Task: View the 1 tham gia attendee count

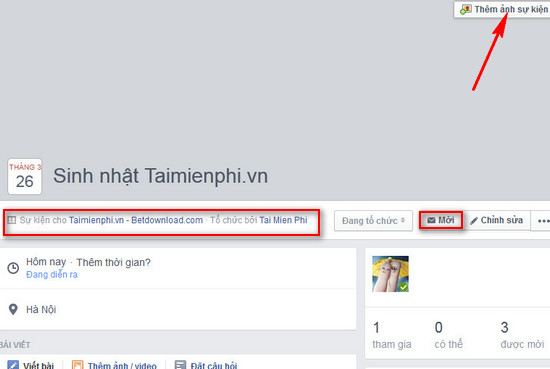Action: point(391,335)
